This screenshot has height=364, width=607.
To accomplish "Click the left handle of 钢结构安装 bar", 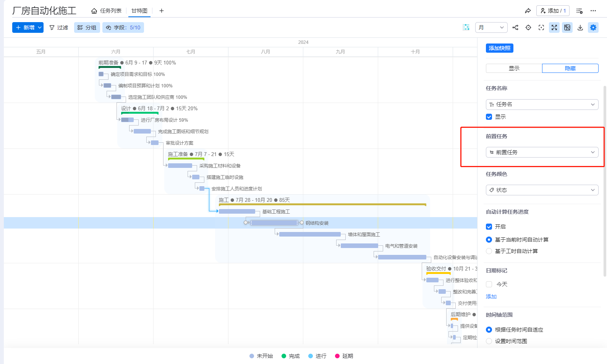I will pyautogui.click(x=246, y=222).
